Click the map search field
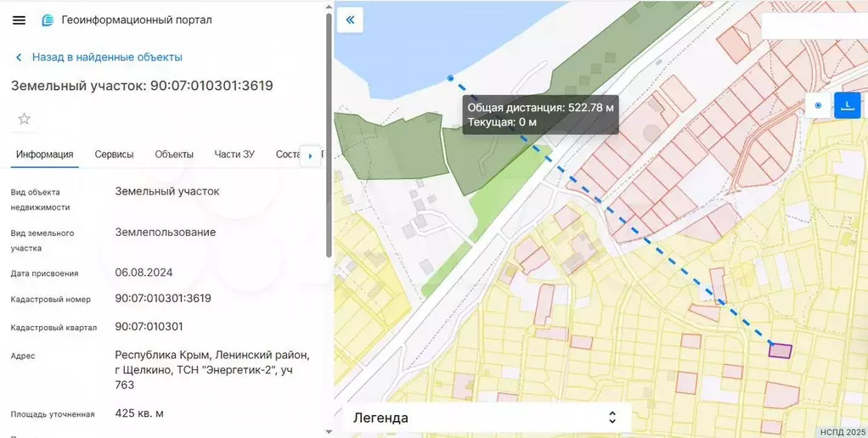The width and height of the screenshot is (868, 438). click(x=814, y=25)
